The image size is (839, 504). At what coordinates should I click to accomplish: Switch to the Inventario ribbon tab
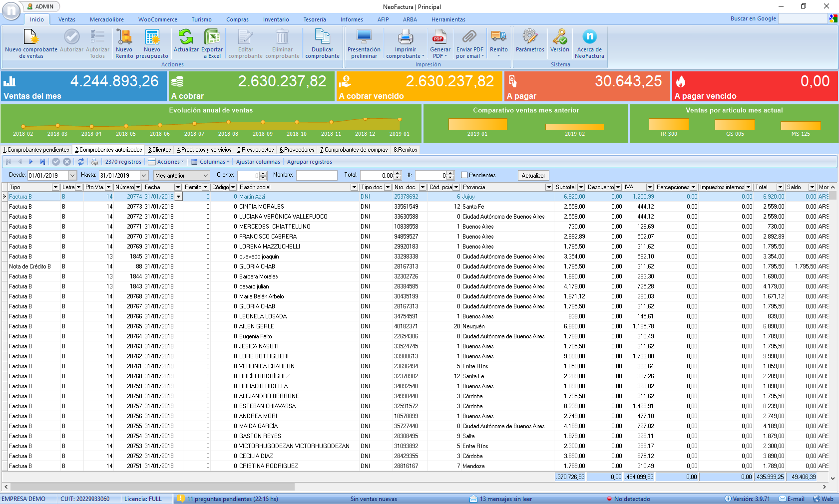click(276, 19)
